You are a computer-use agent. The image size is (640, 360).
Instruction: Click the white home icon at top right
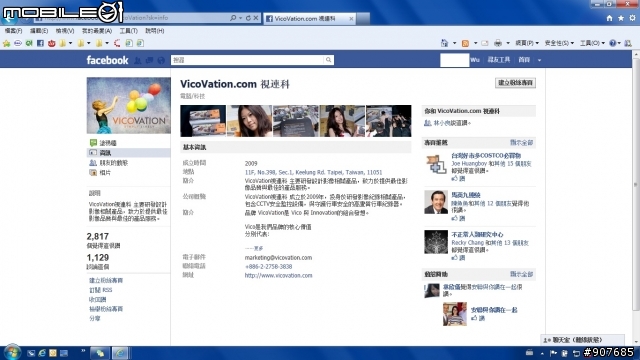tap(609, 18)
